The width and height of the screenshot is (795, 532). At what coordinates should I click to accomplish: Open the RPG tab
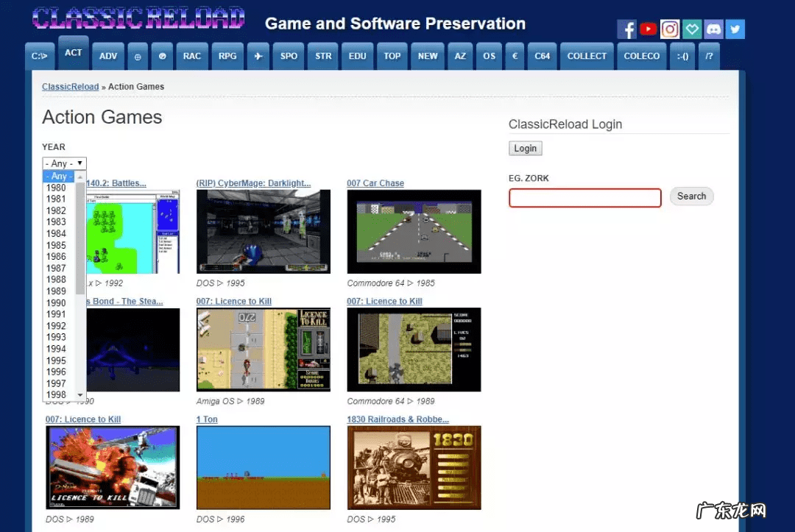(x=227, y=56)
